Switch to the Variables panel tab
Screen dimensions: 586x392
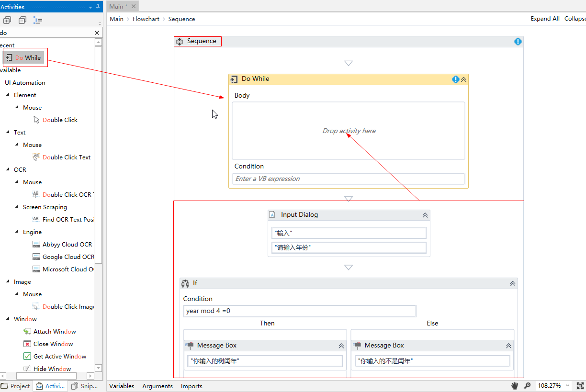click(122, 386)
